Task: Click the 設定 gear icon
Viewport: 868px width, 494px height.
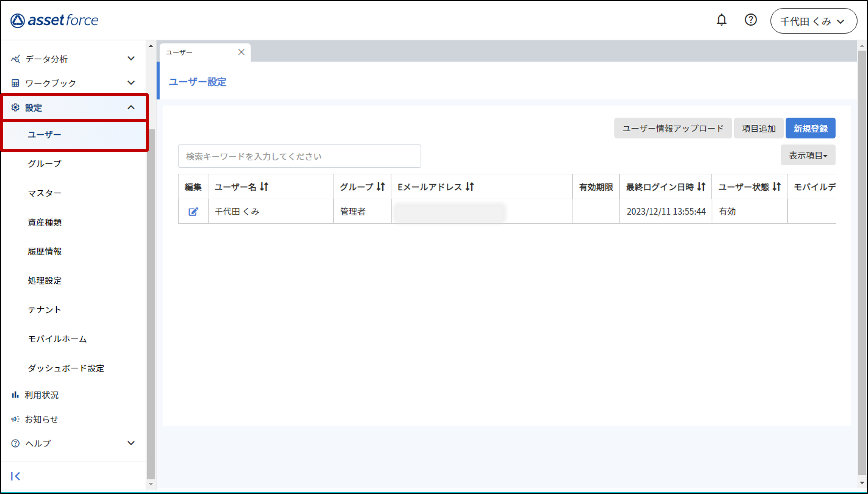Action: click(15, 107)
